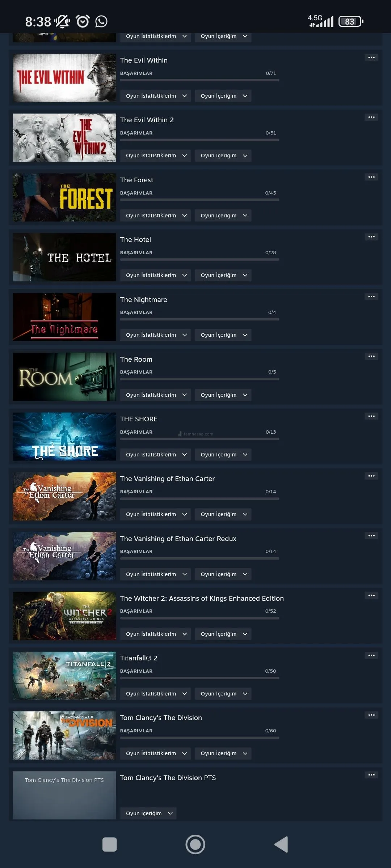Screen dimensions: 391x868
Task: Open the three-dot menu for The Room
Action: (371, 356)
